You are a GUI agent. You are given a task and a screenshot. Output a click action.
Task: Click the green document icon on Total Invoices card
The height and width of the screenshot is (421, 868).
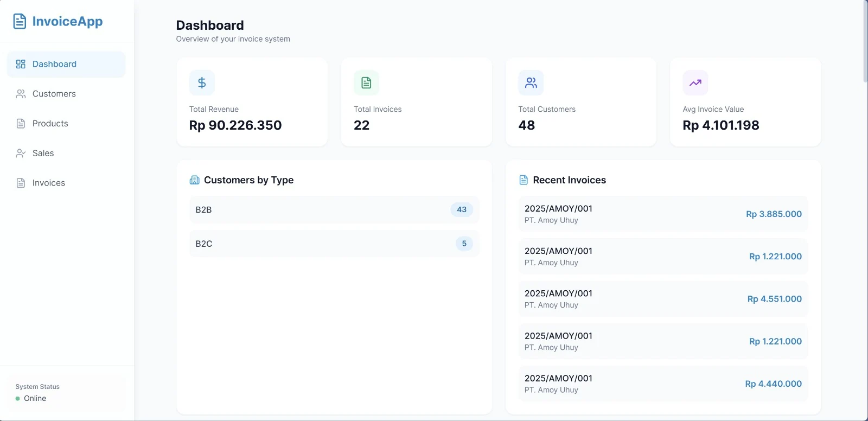tap(366, 82)
